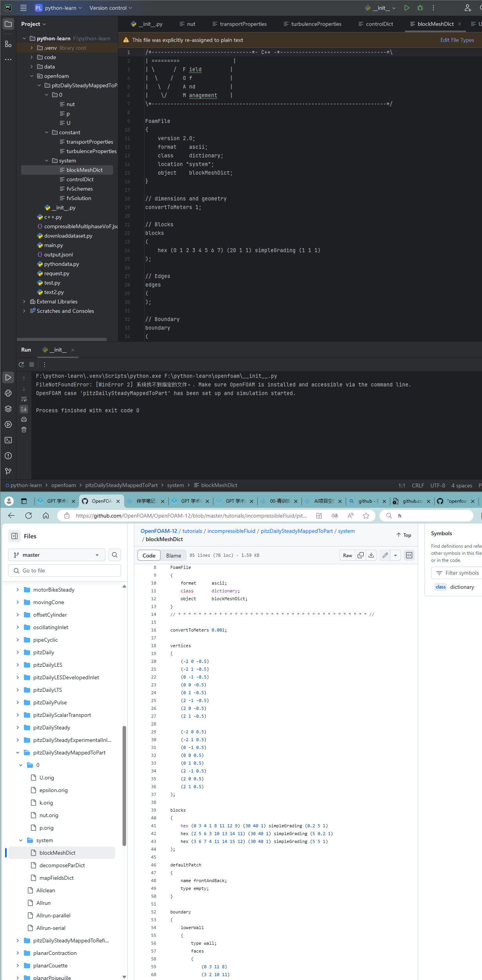Expand the code folder in project tree

pos(32,57)
